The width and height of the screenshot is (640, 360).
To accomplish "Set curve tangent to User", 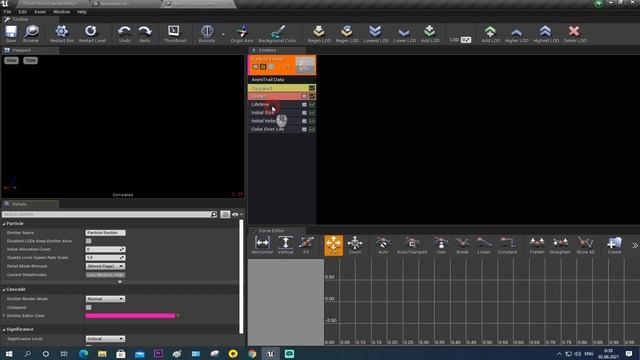I will click(441, 245).
